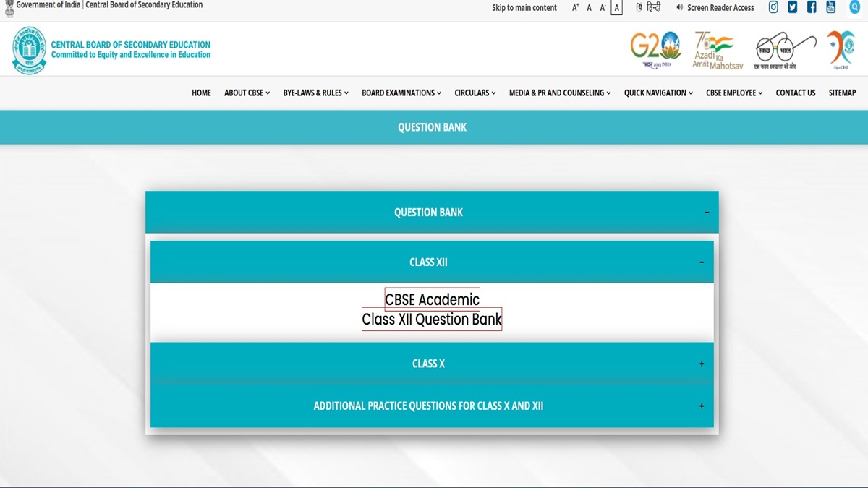Switch language to Hindi
Screen dimensions: 868x488
pyautogui.click(x=649, y=7)
